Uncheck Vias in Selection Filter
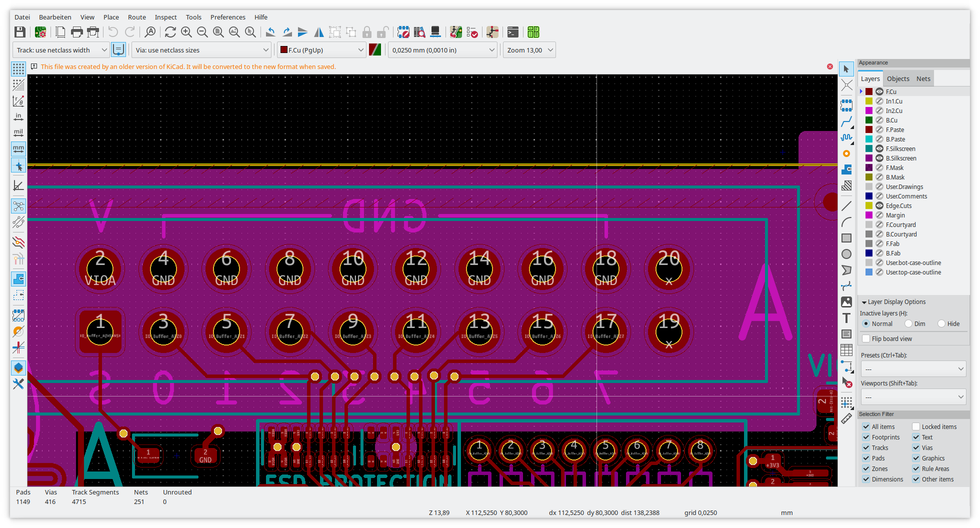Image resolution: width=980 pixels, height=528 pixels. (x=916, y=448)
